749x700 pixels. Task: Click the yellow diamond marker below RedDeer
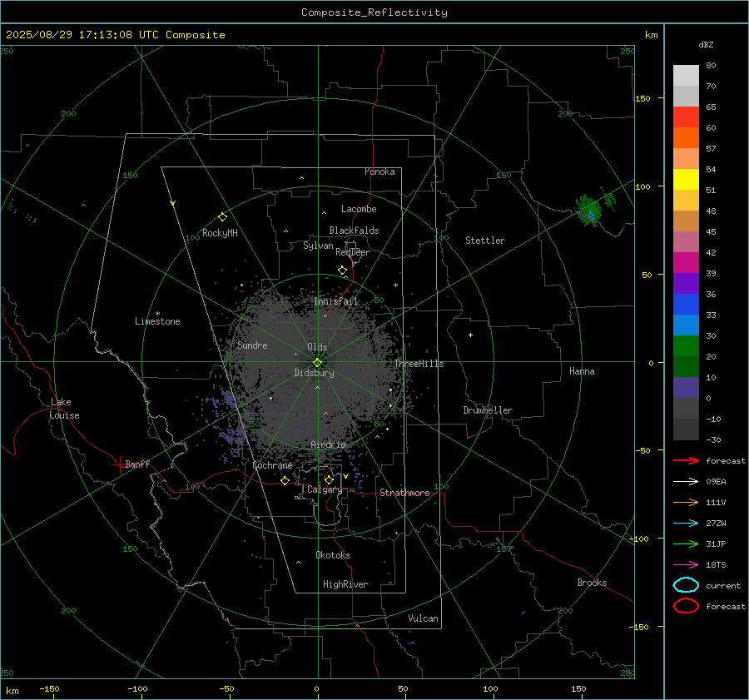(x=342, y=271)
